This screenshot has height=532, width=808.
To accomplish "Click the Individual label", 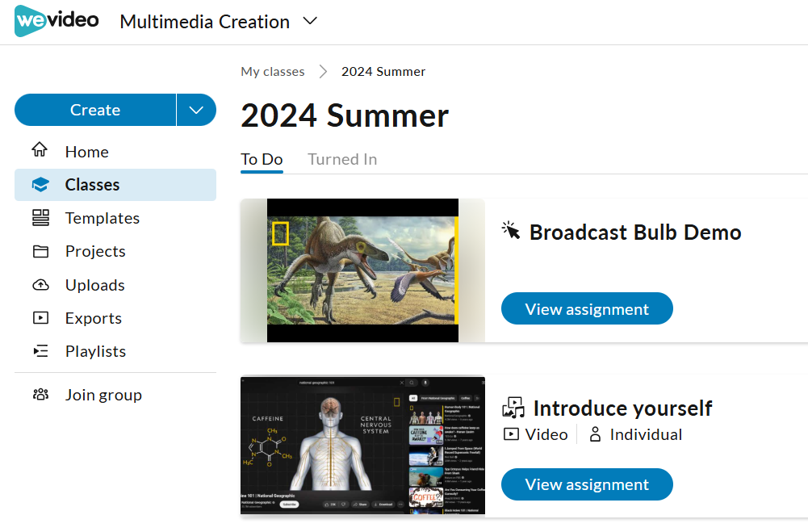I will (647, 434).
